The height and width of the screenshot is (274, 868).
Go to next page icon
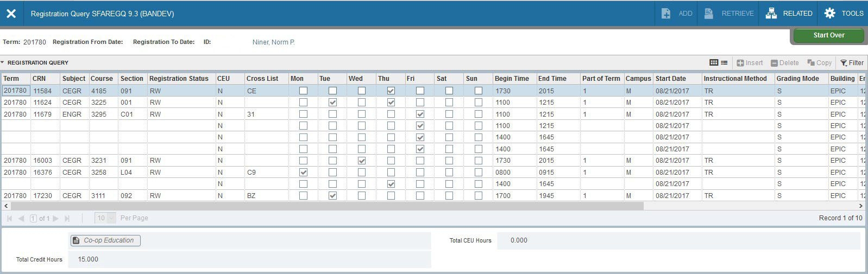pyautogui.click(x=55, y=219)
